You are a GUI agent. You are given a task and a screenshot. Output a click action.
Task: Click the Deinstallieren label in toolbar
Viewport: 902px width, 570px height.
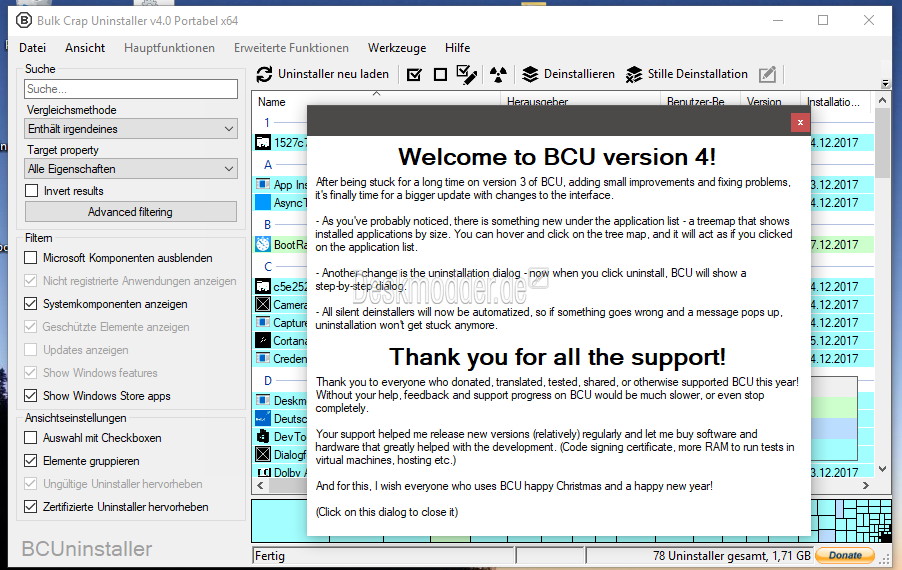[579, 74]
